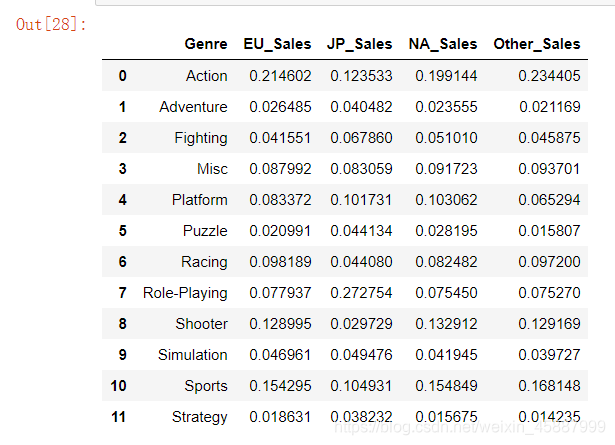This screenshot has width=615, height=445.
Task: Click the Out[28] output prompt label
Action: tap(51, 23)
